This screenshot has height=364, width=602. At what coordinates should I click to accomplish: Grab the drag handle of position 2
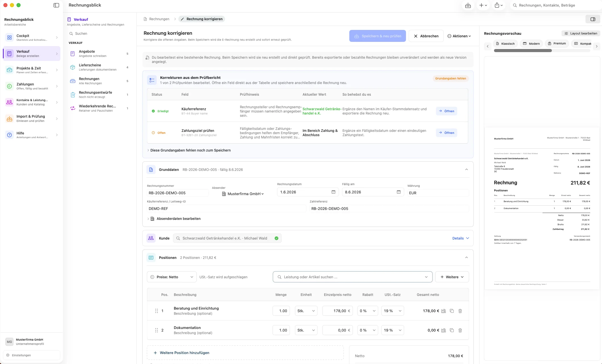point(156,330)
